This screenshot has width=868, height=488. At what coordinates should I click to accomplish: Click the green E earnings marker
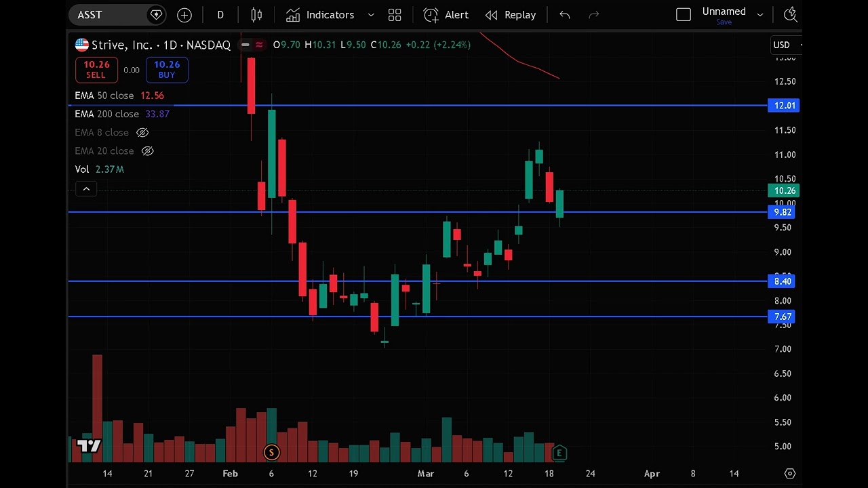(559, 452)
